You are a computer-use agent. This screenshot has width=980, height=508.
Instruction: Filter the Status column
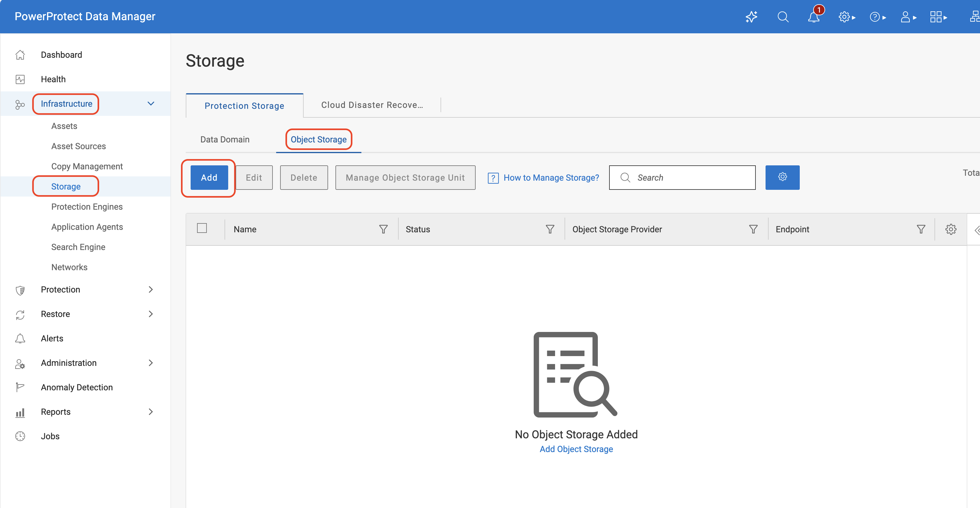[550, 229]
